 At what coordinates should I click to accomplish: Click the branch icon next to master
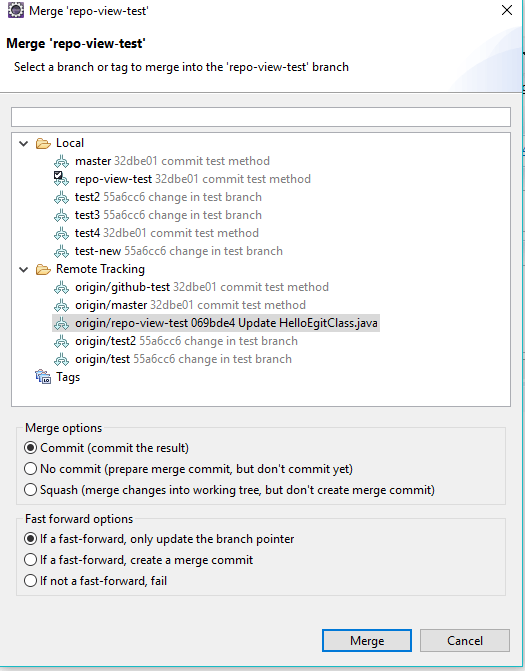[x=61, y=161]
